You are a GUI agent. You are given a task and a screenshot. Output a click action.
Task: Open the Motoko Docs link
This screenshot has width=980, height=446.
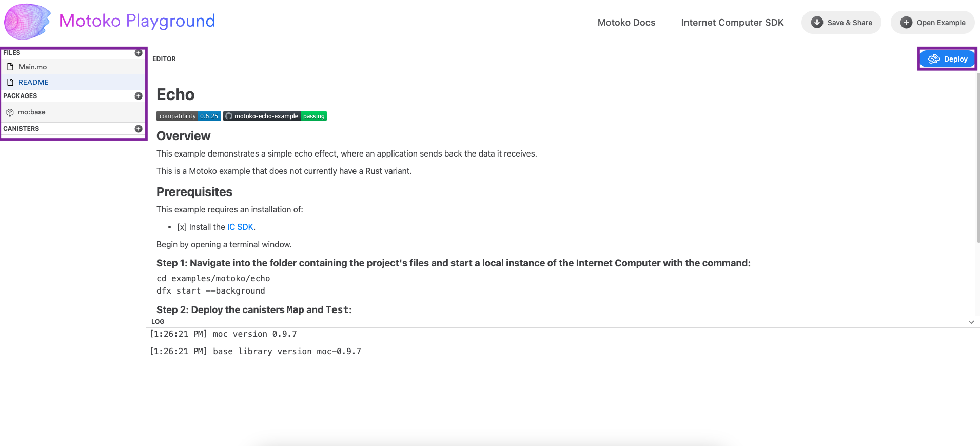pos(626,23)
